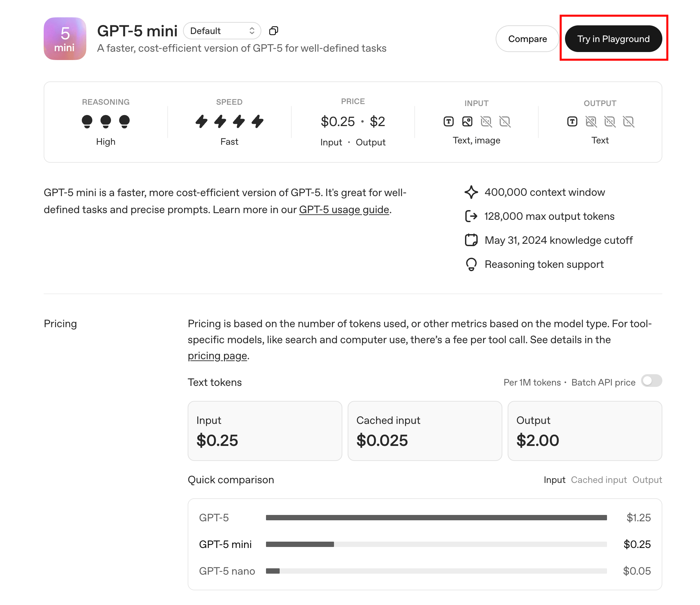Viewport: 700px width, 605px height.
Task: Click the reasoning token lightbulb icon
Action: tap(471, 264)
